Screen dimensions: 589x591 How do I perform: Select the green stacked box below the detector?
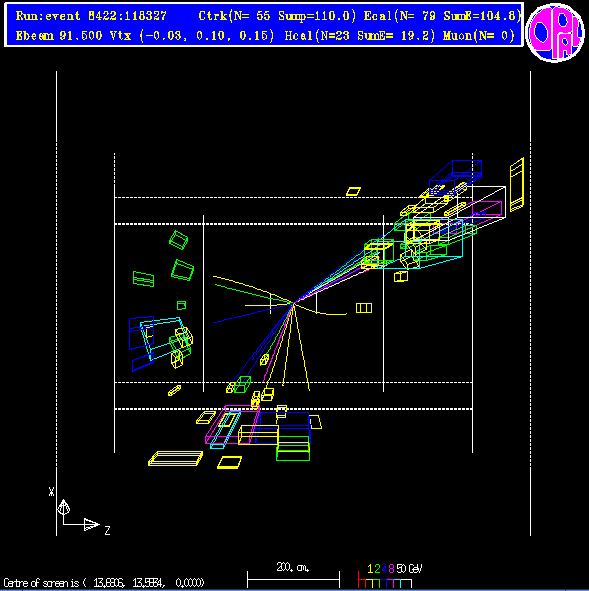(293, 448)
